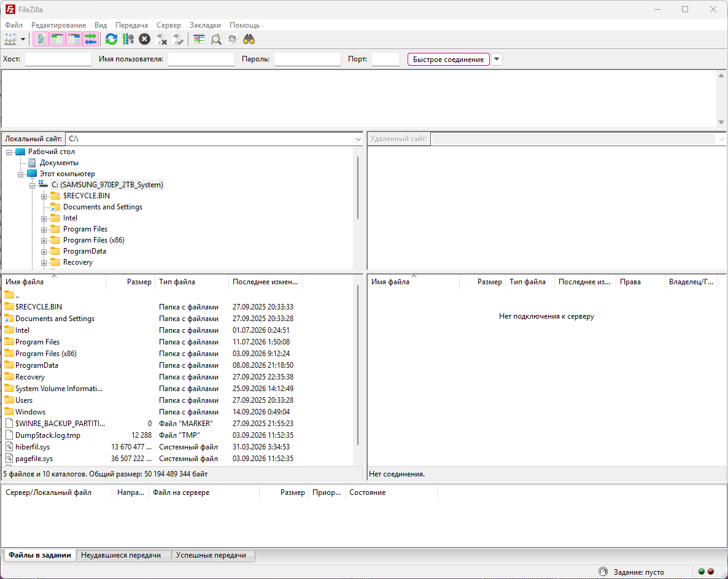Open directory listing filters dialog
Image resolution: width=728 pixels, height=579 pixels.
click(199, 39)
